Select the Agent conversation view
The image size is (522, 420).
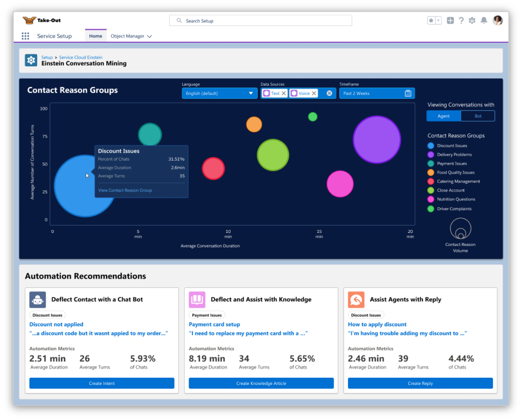(x=444, y=116)
